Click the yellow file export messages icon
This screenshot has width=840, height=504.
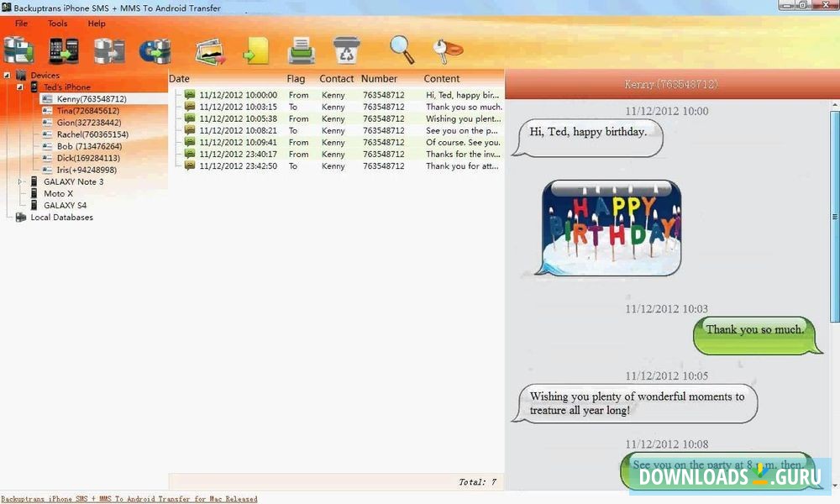(x=256, y=51)
